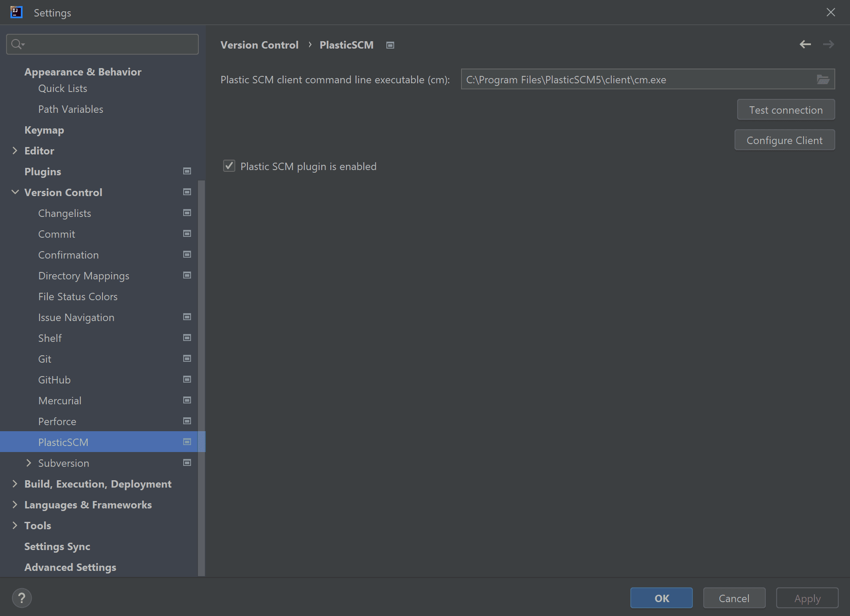Image resolution: width=850 pixels, height=616 pixels.
Task: Click the settings tree vertical scrollbar
Action: [x=201, y=377]
